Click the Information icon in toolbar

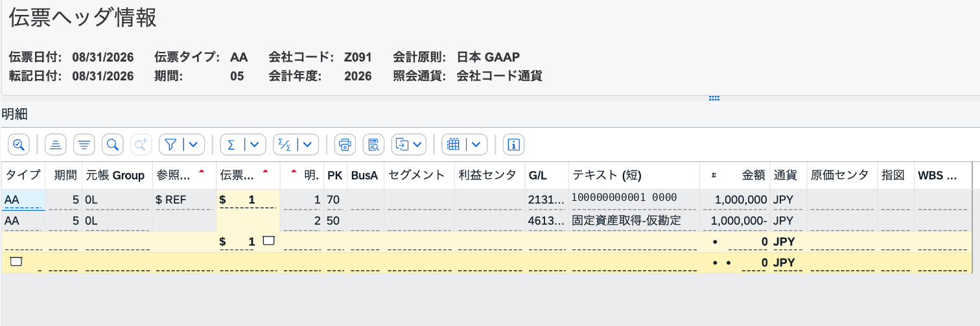(x=514, y=145)
